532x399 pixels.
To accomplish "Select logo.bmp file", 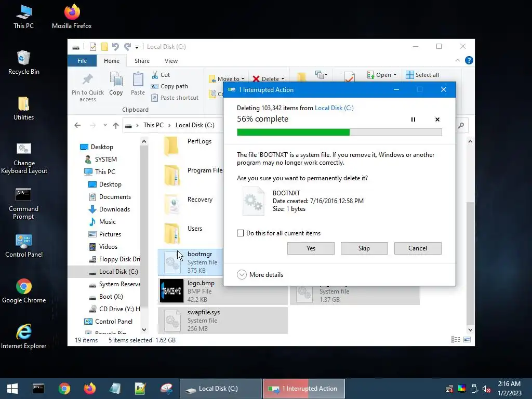I will pyautogui.click(x=222, y=291).
